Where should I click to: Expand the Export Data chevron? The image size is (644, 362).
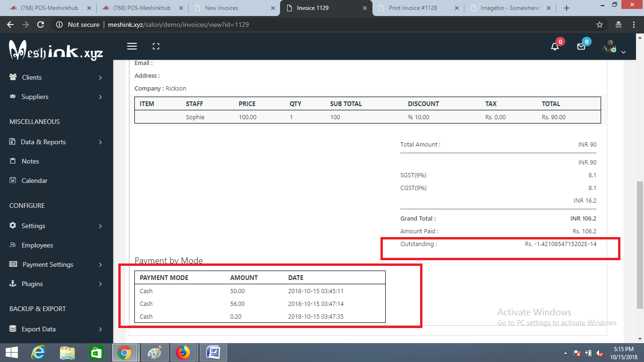pyautogui.click(x=100, y=329)
